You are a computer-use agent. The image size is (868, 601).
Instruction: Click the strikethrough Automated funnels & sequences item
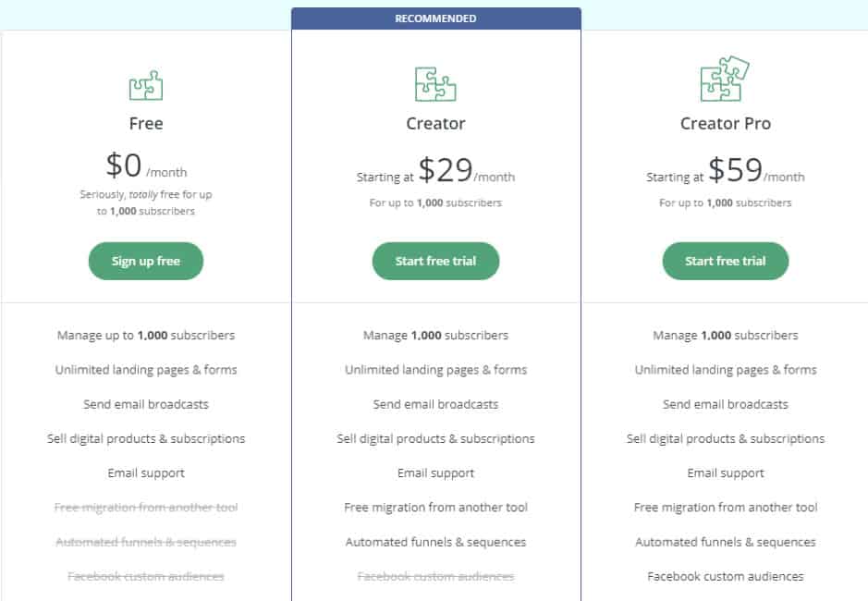click(145, 542)
